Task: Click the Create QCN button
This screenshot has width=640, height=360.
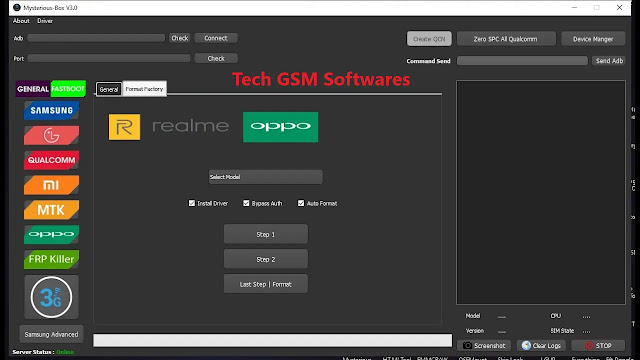Action: (429, 39)
